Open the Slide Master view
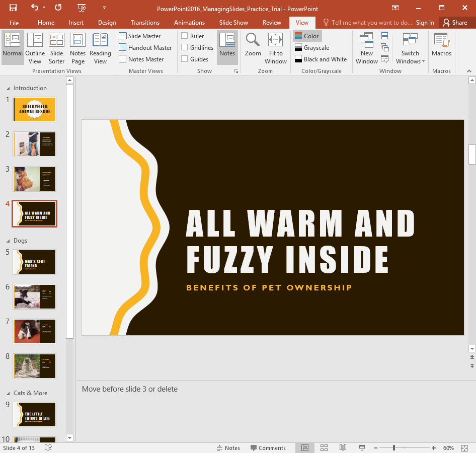The height and width of the screenshot is (453, 476). tap(145, 36)
